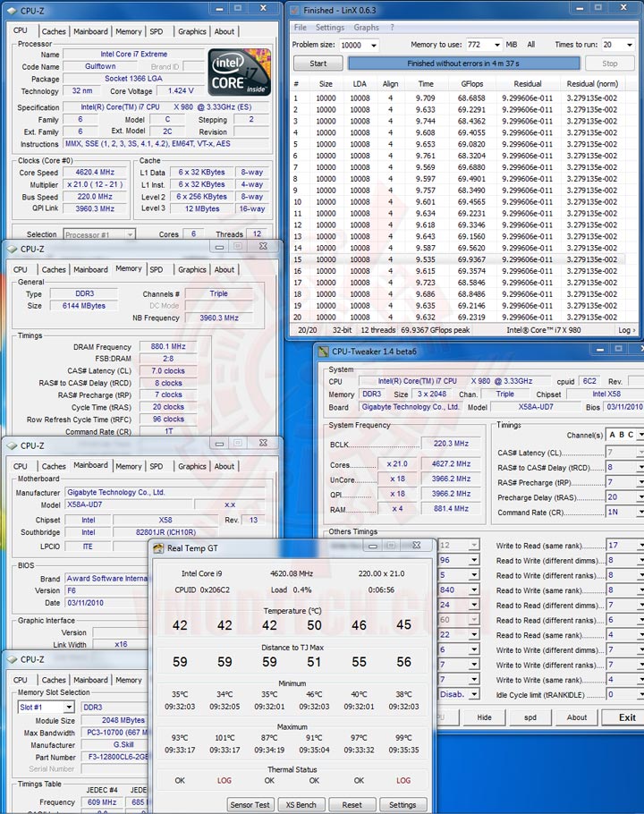Image resolution: width=644 pixels, height=814 pixels.
Task: Select SPD tab in memory timings CPU-Z window
Action: point(157,270)
